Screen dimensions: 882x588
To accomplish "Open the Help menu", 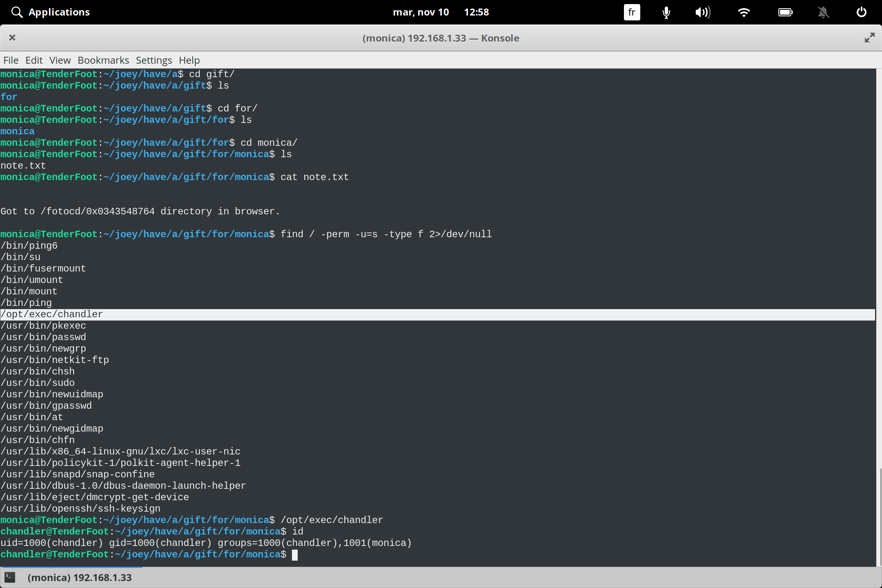I will pyautogui.click(x=189, y=60).
